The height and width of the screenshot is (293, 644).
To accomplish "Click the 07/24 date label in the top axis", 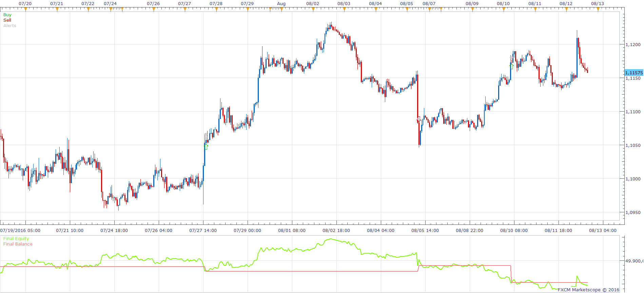I will click(x=110, y=4).
